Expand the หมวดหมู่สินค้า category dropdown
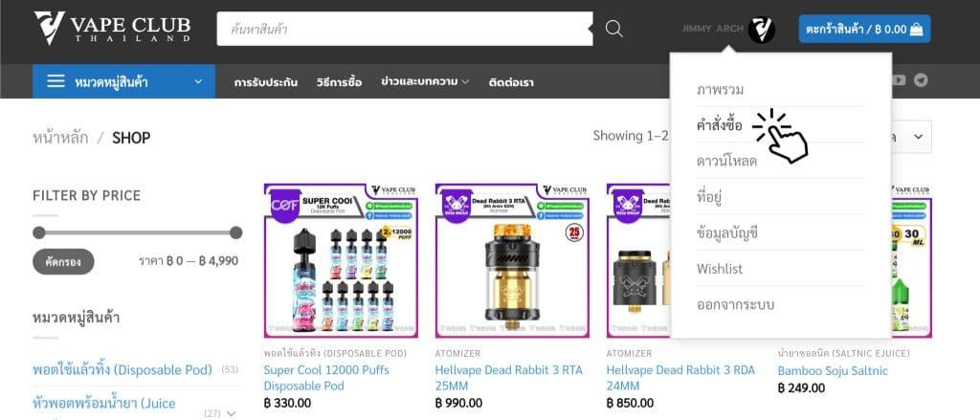The image size is (980, 420). (x=198, y=82)
